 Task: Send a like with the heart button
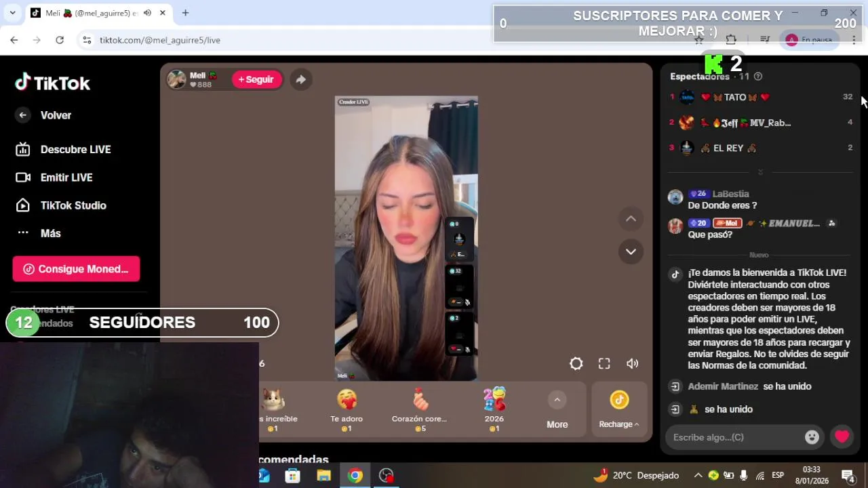coord(842,437)
